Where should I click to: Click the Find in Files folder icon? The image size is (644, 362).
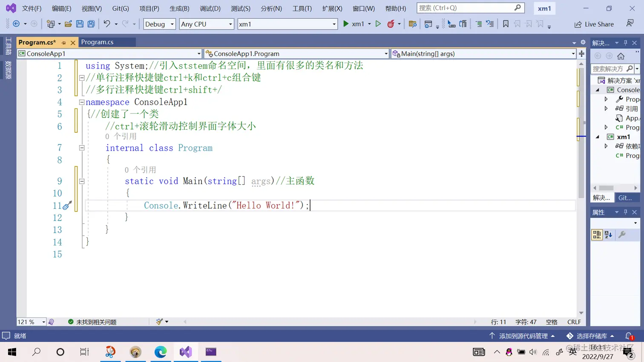pyautogui.click(x=412, y=24)
